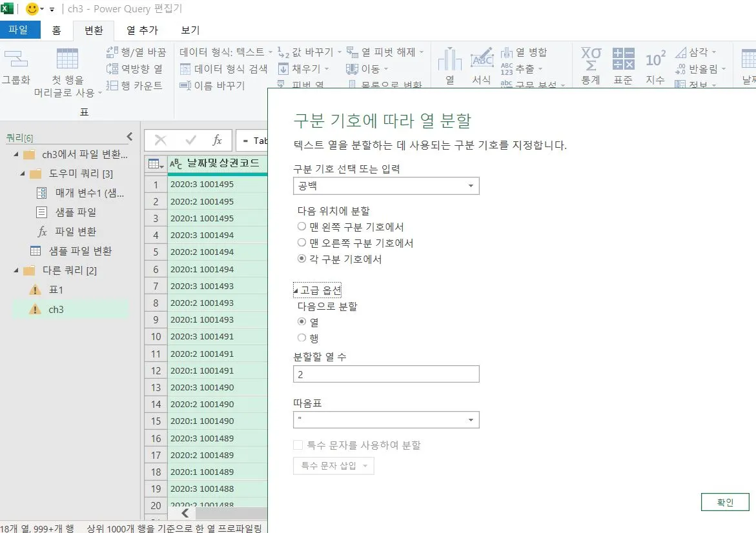
Task: Click the 지수 scientific icon
Action: point(655,59)
